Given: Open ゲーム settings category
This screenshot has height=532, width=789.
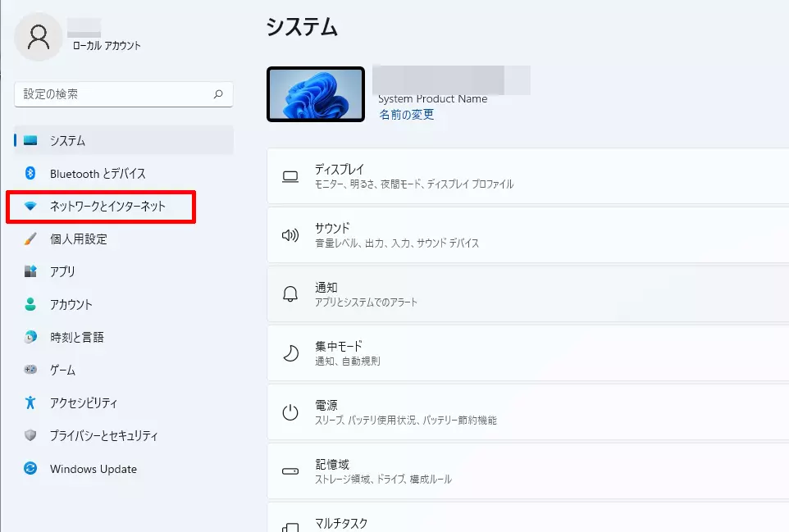Looking at the screenshot, I should click(x=124, y=370).
